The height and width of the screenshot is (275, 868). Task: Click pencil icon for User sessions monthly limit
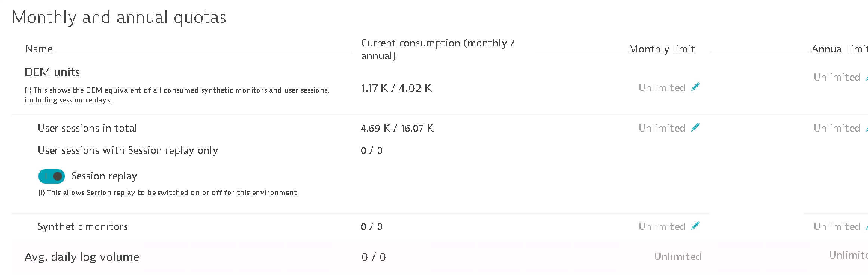tap(695, 127)
